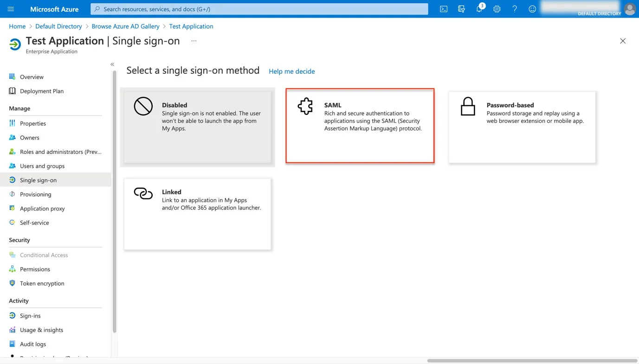Click the feedback smiley icon

tap(532, 9)
